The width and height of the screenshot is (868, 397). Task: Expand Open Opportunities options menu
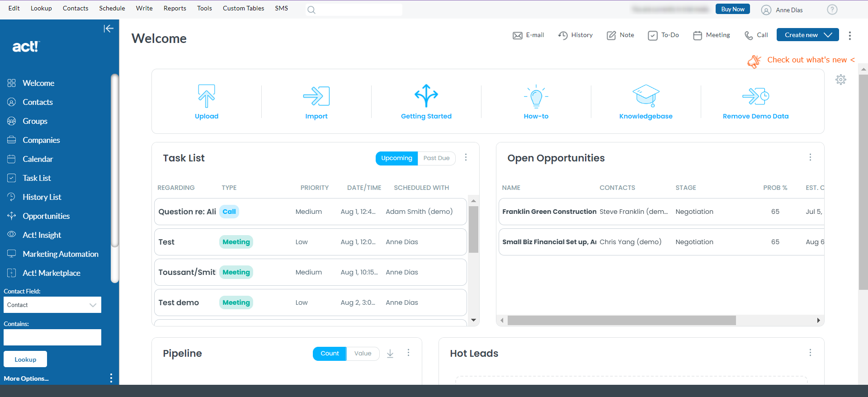click(x=810, y=157)
